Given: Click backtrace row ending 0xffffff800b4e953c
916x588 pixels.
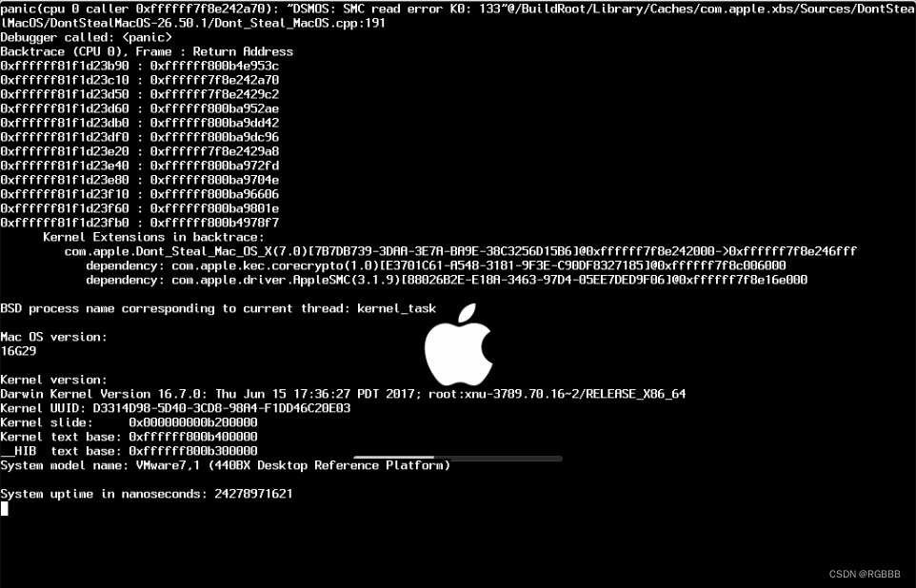Looking at the screenshot, I should [140, 66].
